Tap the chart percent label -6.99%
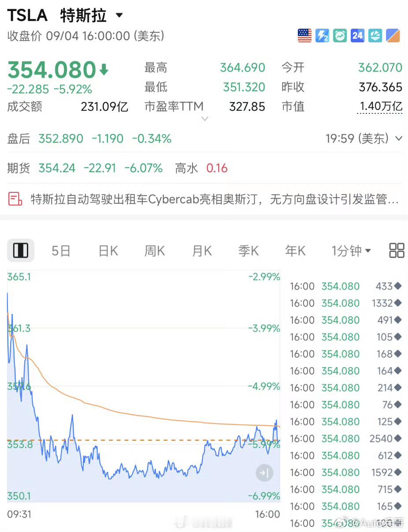 click(264, 496)
